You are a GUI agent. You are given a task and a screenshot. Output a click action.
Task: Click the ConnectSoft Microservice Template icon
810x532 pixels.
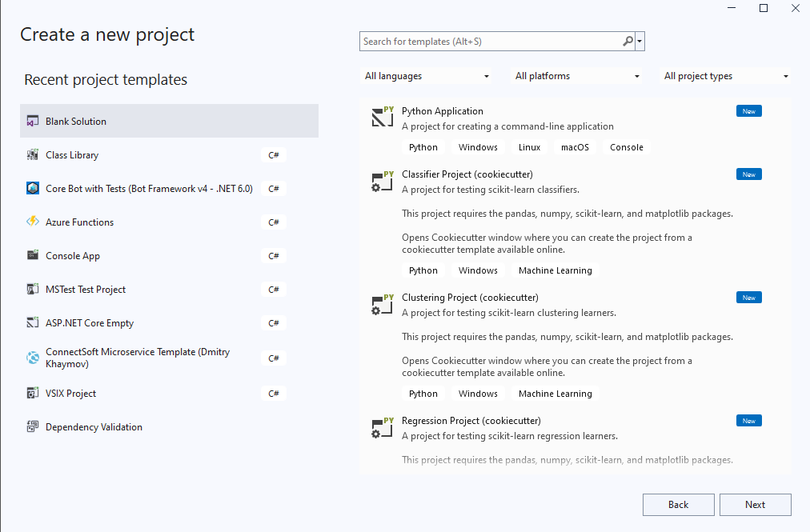point(33,358)
